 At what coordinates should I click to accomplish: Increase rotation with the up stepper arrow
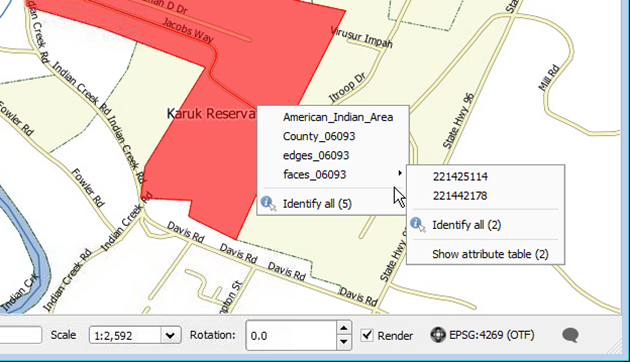pyautogui.click(x=344, y=328)
